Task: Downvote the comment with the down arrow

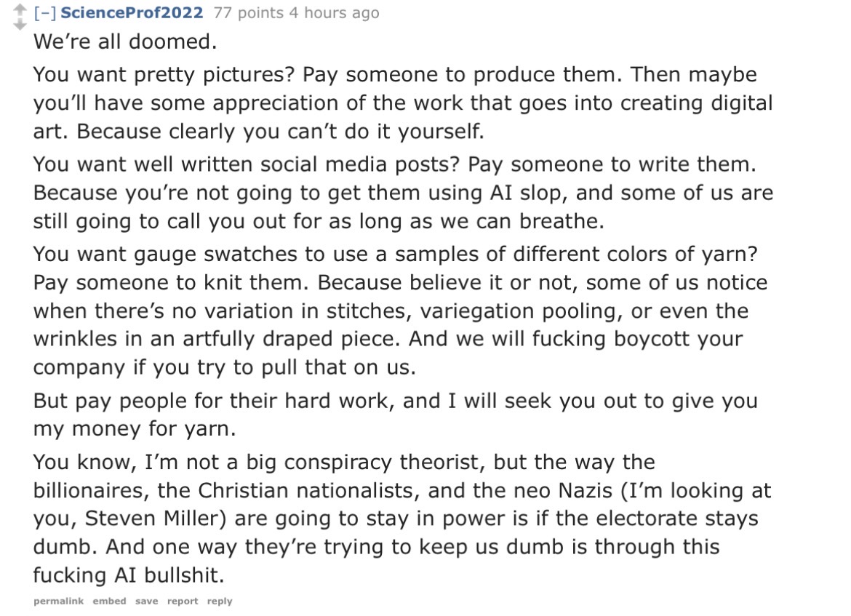Action: coord(19,24)
